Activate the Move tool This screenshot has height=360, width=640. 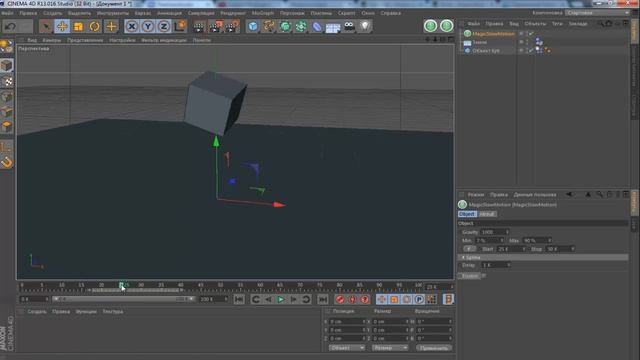coord(62,27)
